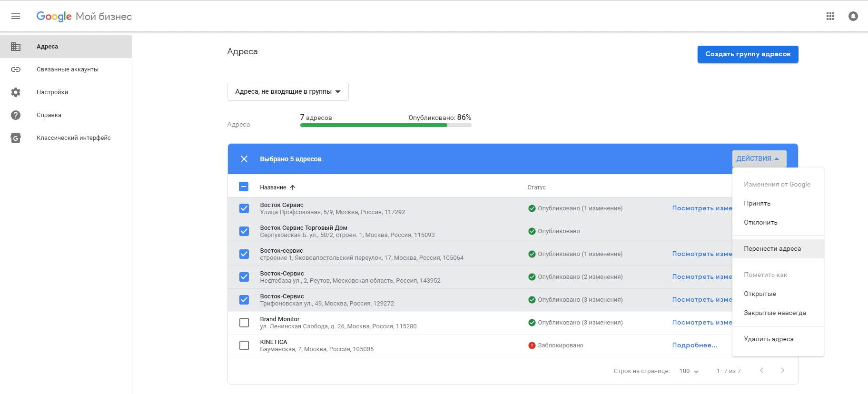
Task: Open Подробнее link for KINETICA
Action: 694,345
